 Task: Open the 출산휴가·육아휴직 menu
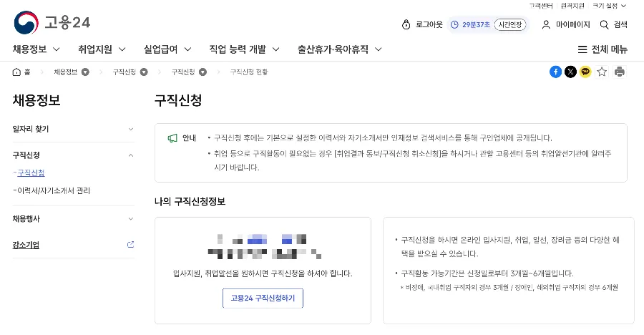339,49
